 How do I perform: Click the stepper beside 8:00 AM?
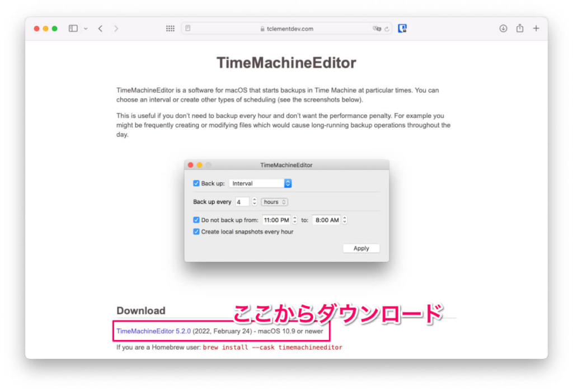click(345, 220)
